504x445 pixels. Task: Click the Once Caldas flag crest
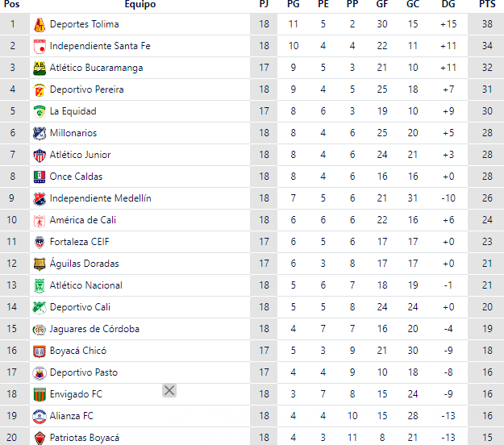click(40, 177)
